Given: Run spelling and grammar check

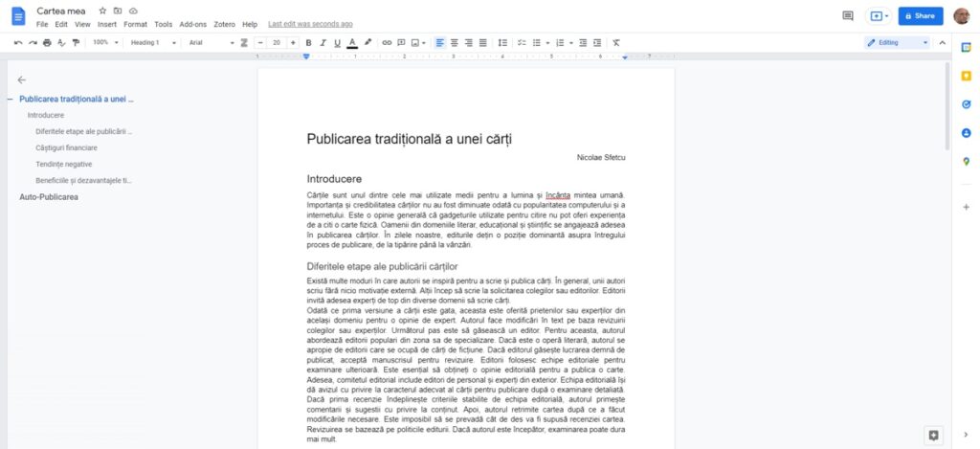Looking at the screenshot, I should 61,42.
